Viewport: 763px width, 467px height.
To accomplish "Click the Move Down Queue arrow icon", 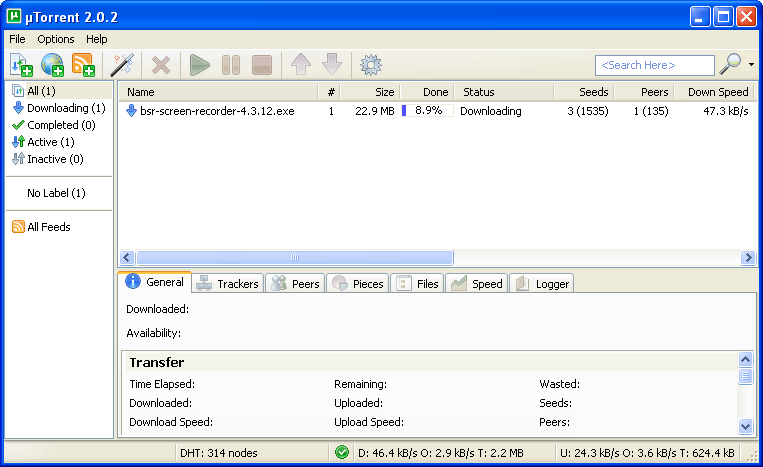I will point(332,64).
